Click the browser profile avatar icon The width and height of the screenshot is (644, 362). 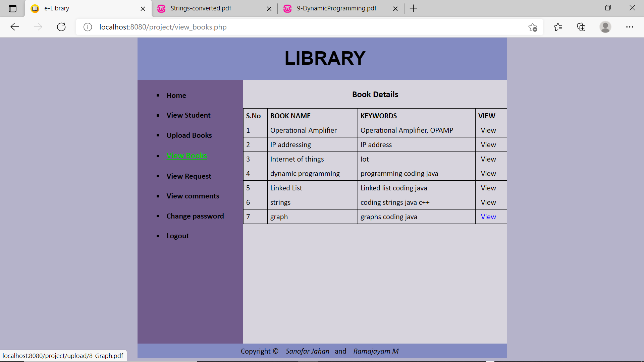point(606,27)
